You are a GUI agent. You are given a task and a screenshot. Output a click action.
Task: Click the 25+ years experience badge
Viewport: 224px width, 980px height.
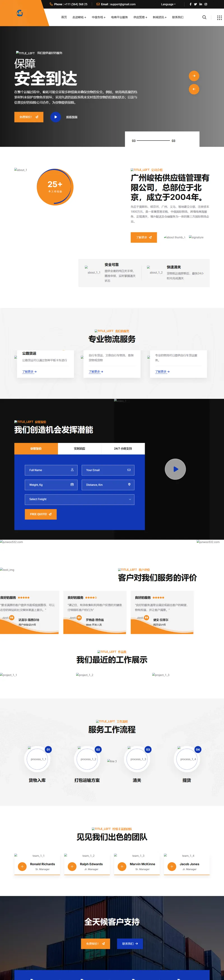click(x=55, y=187)
